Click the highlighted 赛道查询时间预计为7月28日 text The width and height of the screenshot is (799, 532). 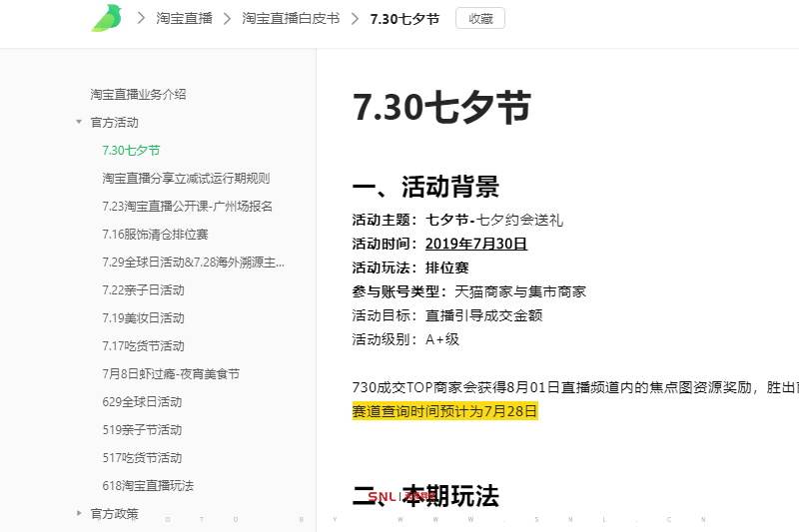444,411
